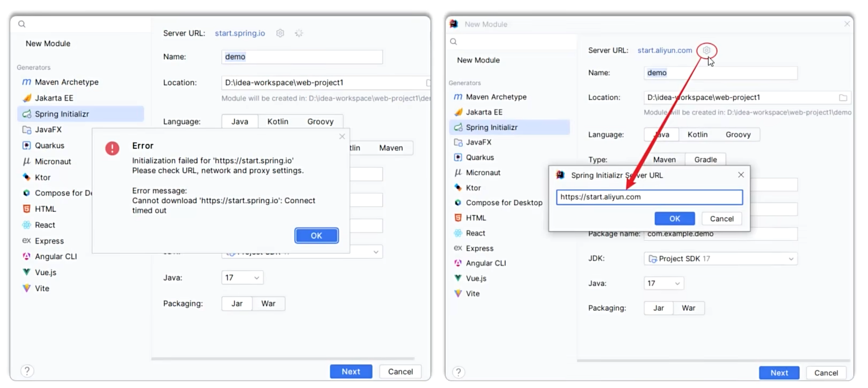Select Express generator in right window
The width and height of the screenshot is (868, 388).
(509, 248)
